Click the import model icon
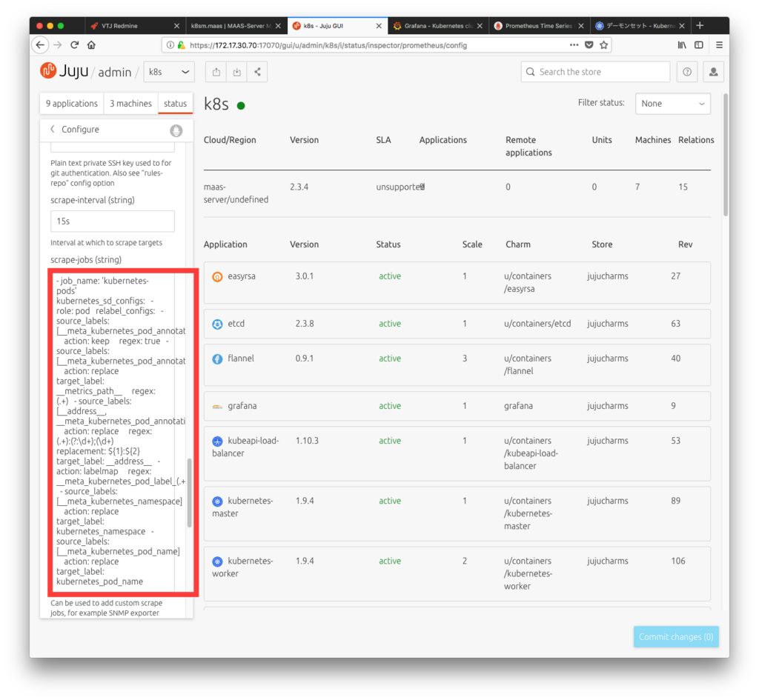The width and height of the screenshot is (759, 700). pyautogui.click(x=236, y=72)
